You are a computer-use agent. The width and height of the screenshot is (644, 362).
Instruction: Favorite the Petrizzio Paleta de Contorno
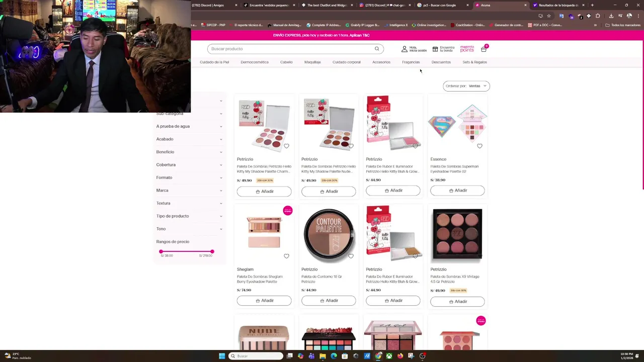[351, 256]
